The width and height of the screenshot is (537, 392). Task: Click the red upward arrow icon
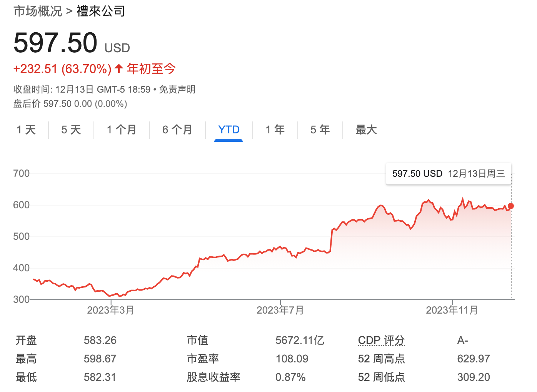coord(119,69)
